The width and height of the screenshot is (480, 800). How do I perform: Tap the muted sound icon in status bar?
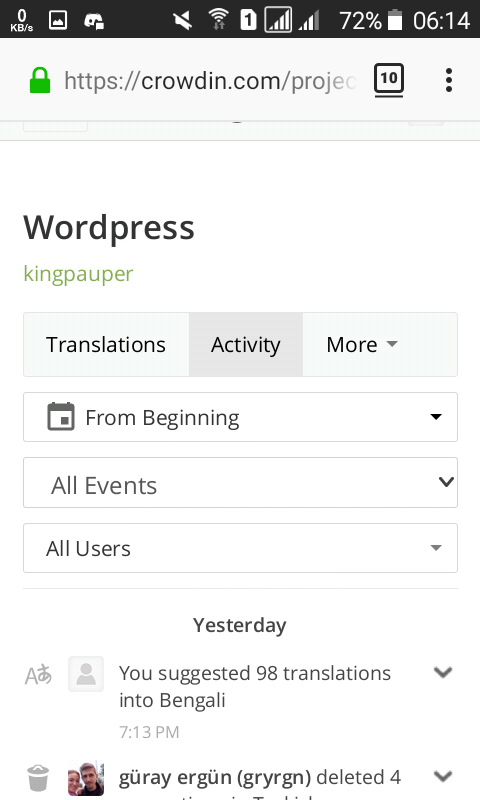point(182,20)
